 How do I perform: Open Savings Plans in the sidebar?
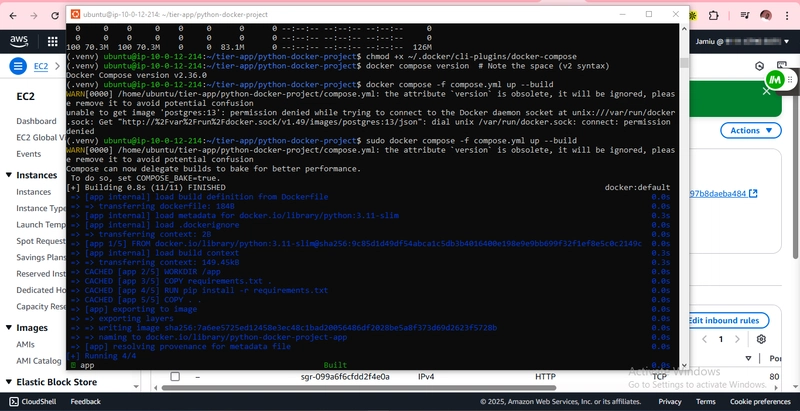[x=41, y=257]
